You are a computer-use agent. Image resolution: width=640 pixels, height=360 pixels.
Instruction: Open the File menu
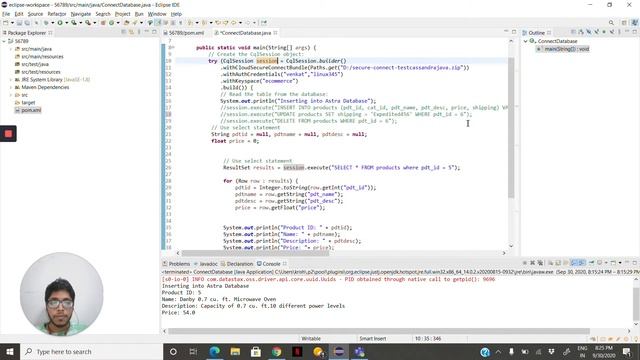tap(6, 14)
